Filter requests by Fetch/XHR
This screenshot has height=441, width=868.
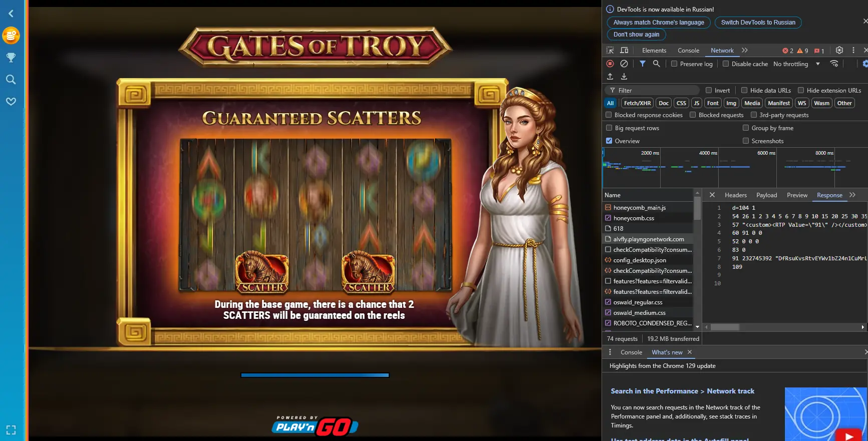click(x=637, y=103)
